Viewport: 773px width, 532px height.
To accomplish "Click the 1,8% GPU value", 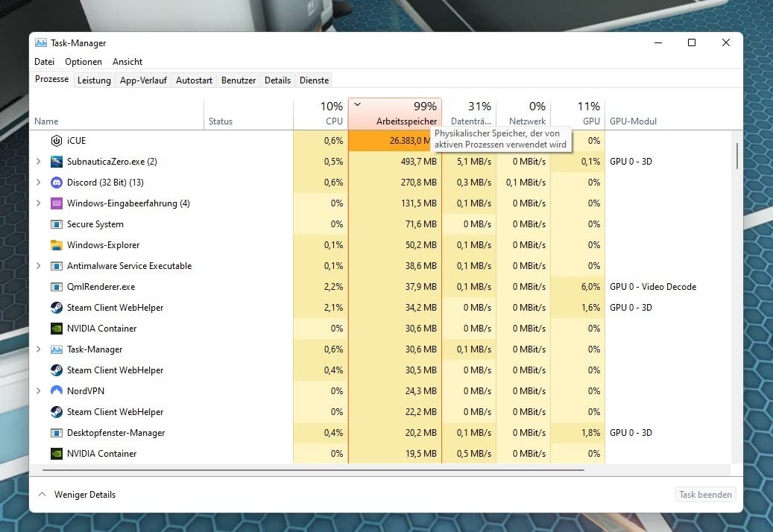I will click(590, 433).
